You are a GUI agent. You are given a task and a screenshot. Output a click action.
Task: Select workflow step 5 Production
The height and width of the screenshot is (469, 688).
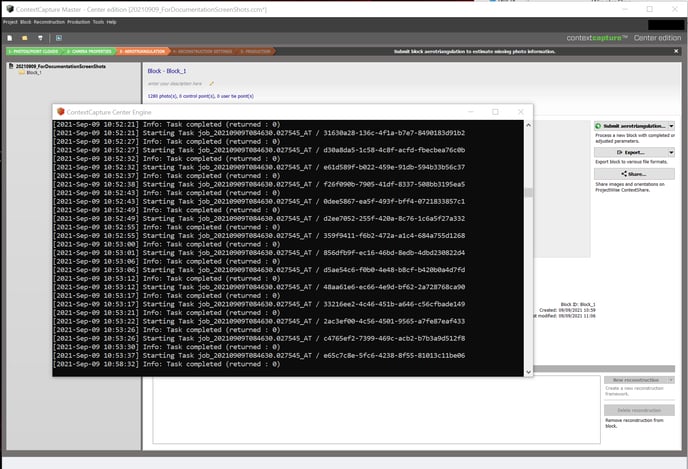point(255,51)
